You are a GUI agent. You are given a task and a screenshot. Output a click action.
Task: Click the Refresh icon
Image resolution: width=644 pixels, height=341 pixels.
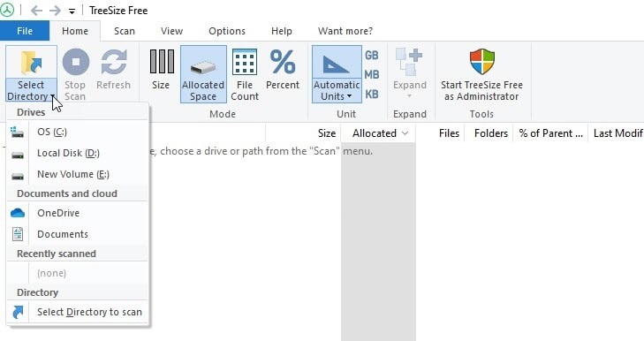coord(113,62)
